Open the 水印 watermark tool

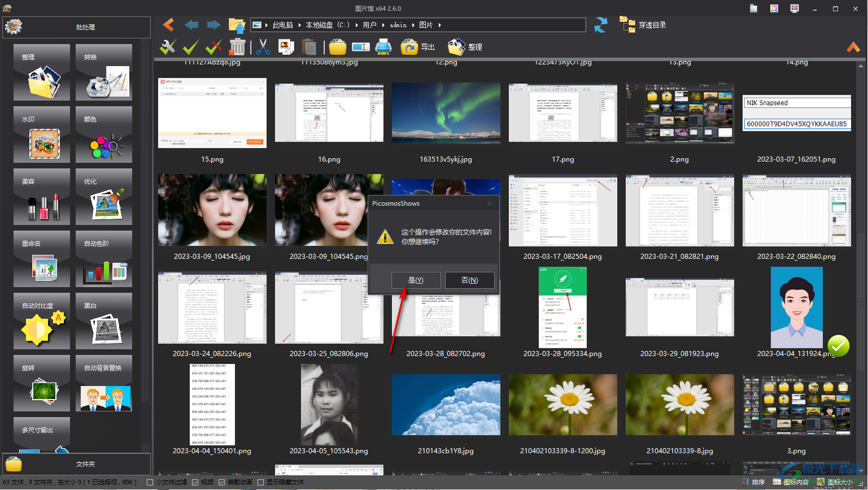pos(42,135)
